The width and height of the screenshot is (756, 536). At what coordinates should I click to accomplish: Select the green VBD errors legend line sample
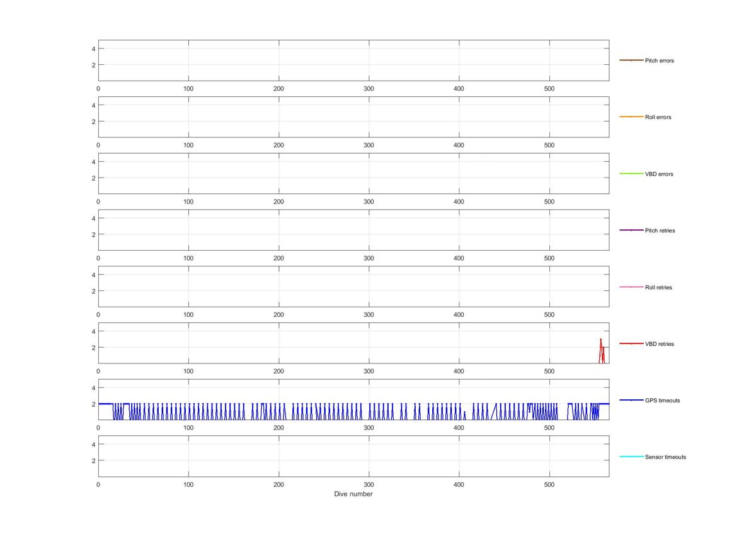click(631, 174)
